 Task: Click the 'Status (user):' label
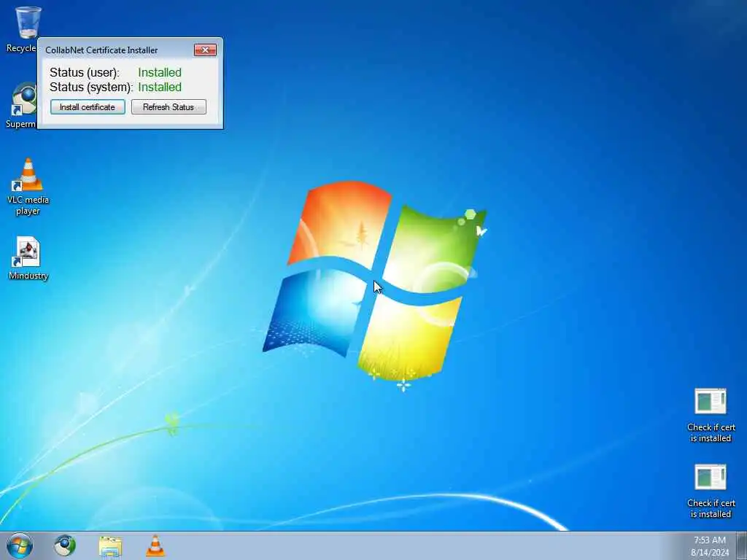point(85,72)
